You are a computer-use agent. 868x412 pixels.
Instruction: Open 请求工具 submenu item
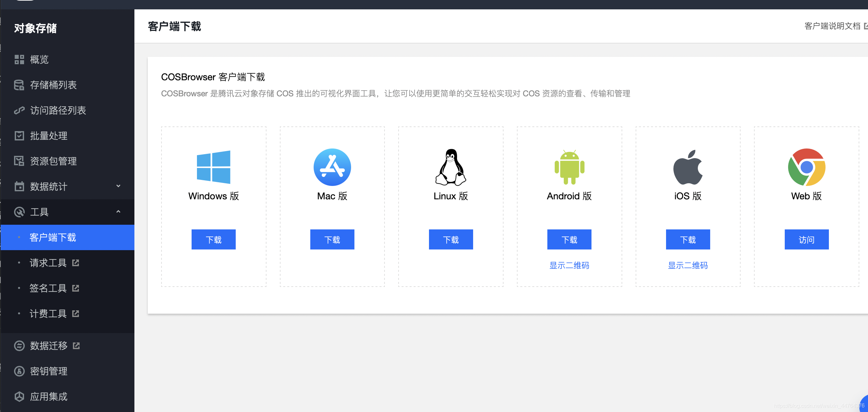point(68,263)
